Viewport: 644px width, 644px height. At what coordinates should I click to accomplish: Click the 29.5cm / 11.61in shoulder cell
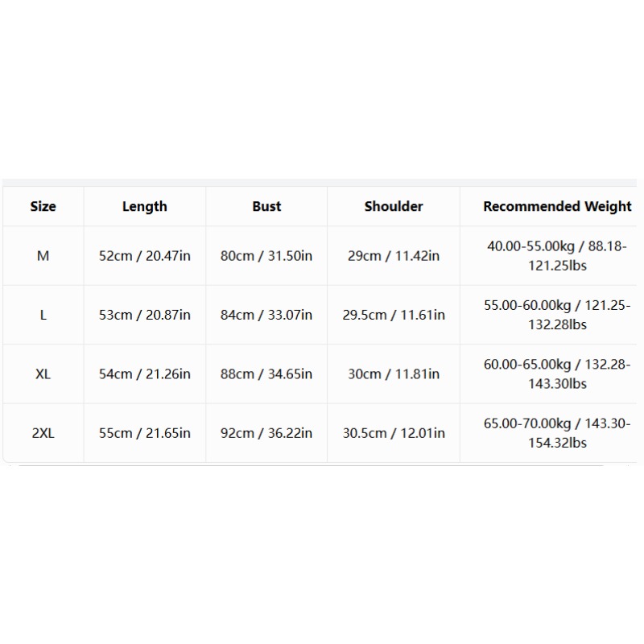pyautogui.click(x=394, y=315)
